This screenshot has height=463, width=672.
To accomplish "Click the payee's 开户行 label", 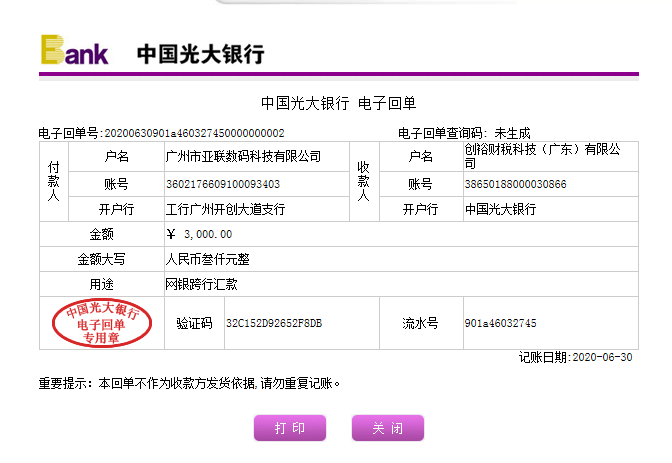I will point(420,209).
